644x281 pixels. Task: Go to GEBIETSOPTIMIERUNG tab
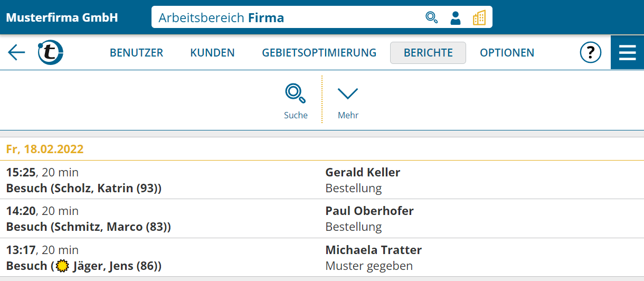click(x=319, y=53)
